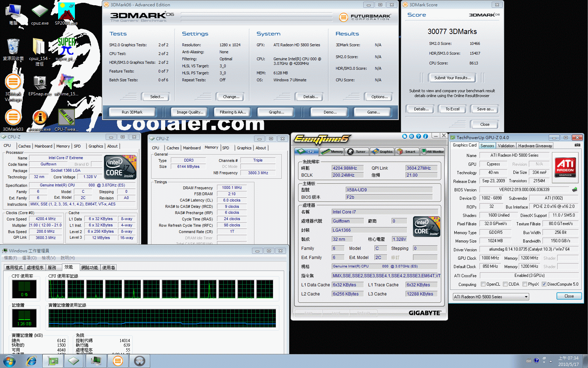Click the EasyTune6 help question mark icon

tap(418, 136)
